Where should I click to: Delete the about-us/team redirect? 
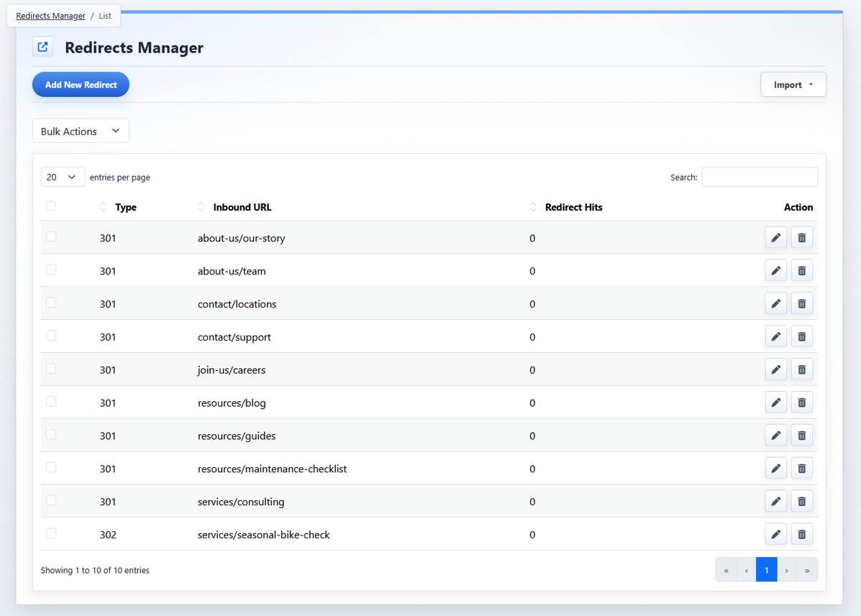(x=802, y=270)
